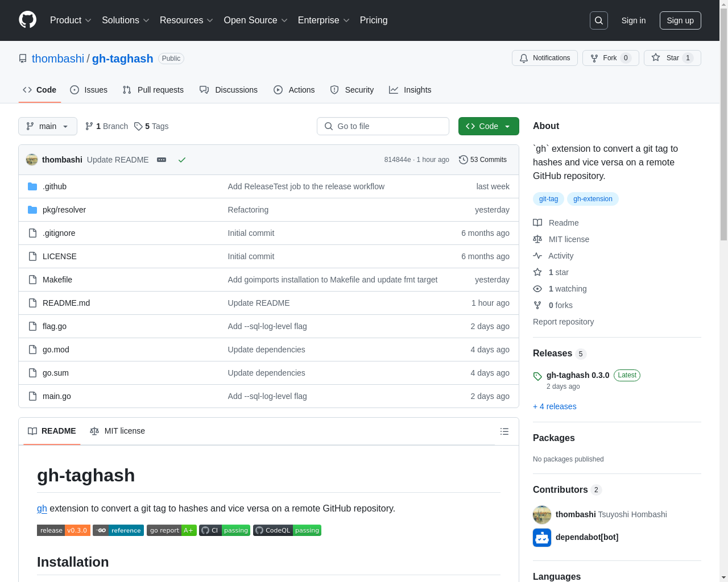728x582 pixels.
Task: Click Sign in
Action: [634, 20]
